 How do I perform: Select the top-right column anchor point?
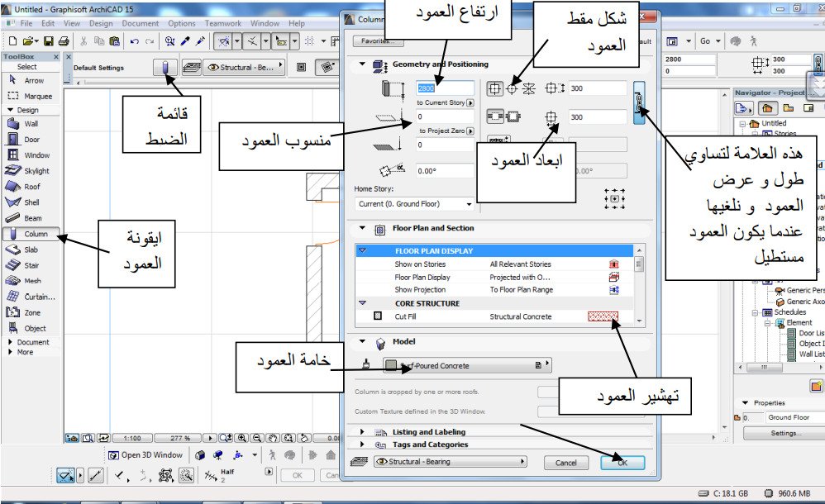pyautogui.click(x=622, y=189)
